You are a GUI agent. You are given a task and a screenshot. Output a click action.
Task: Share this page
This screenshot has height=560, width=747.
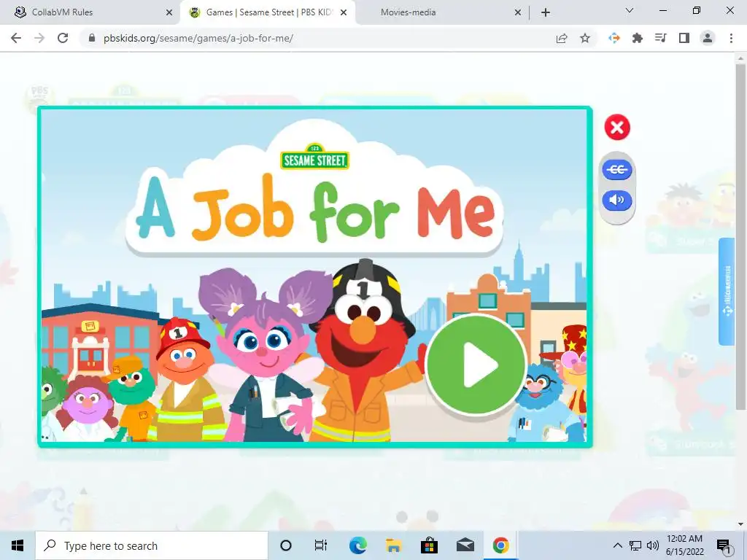click(562, 38)
